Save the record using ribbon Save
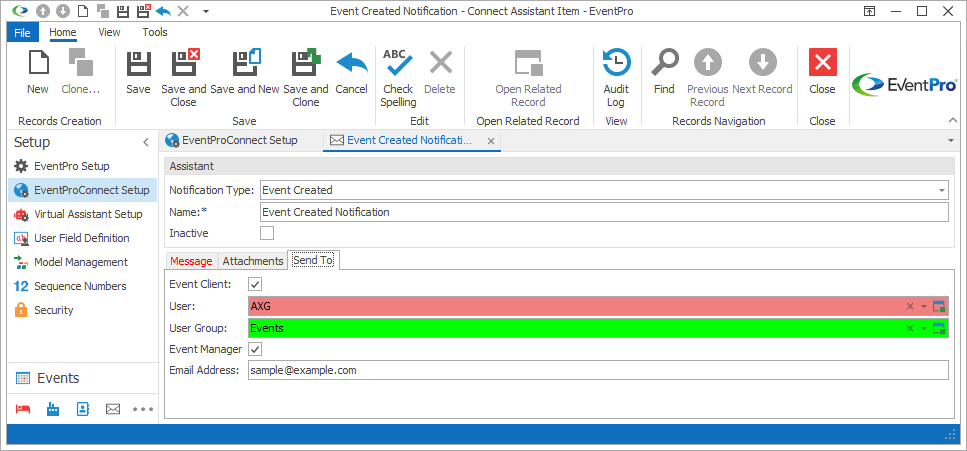Image resolution: width=967 pixels, height=451 pixels. tap(138, 72)
